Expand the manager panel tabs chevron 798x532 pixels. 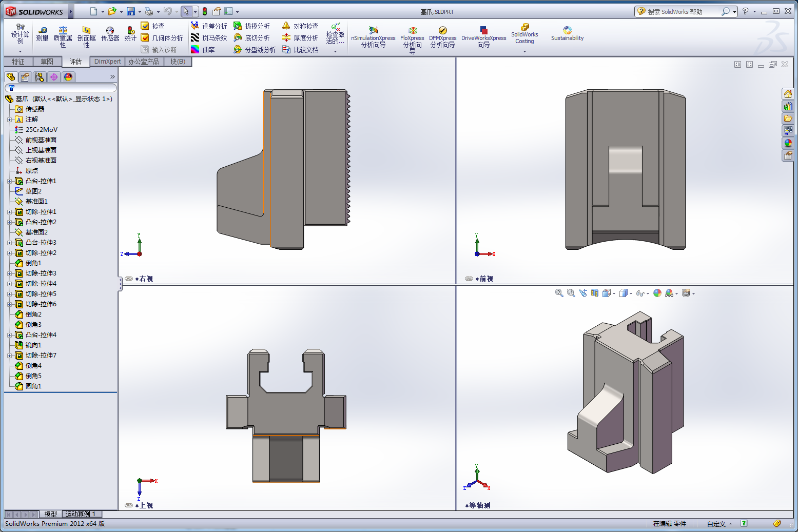coord(112,77)
